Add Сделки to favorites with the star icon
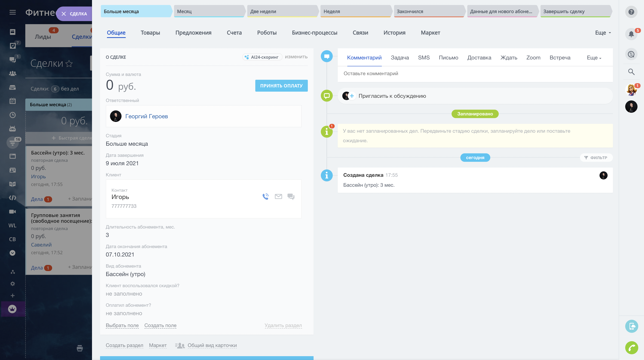Viewport: 644px width, 360px height. pyautogui.click(x=69, y=64)
